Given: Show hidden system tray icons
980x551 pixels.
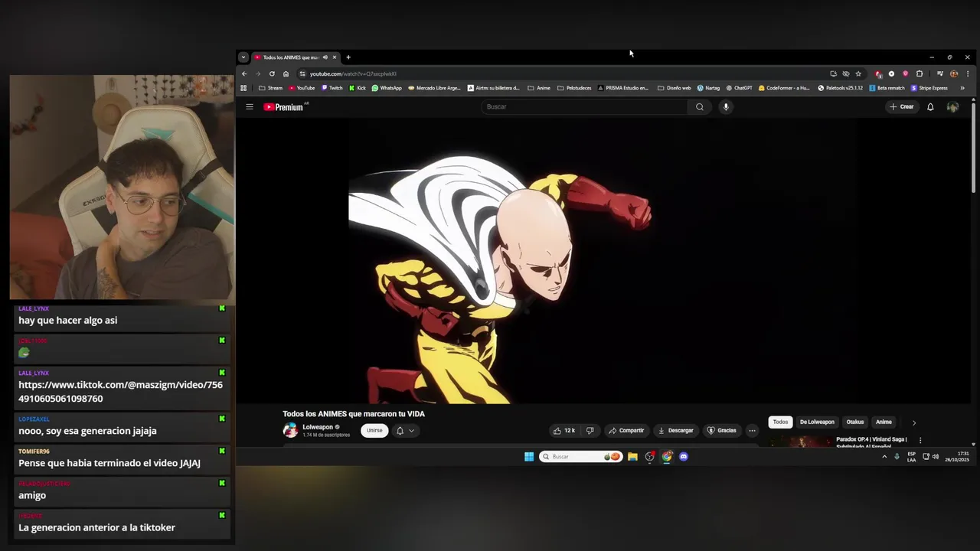Looking at the screenshot, I should click(x=884, y=457).
